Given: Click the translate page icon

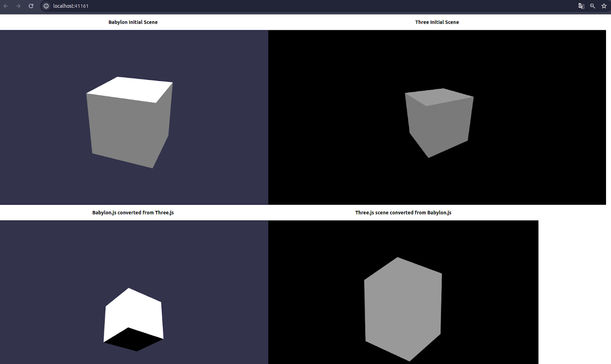Looking at the screenshot, I should (581, 6).
